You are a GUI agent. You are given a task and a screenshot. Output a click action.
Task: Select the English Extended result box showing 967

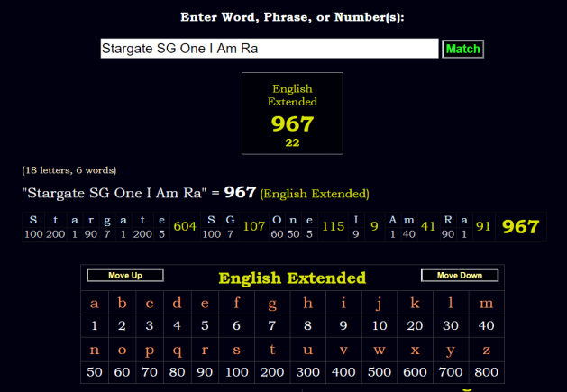pos(292,114)
